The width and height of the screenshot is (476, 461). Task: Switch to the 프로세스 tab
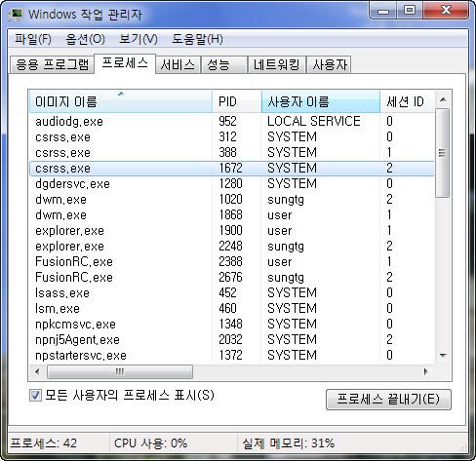click(125, 63)
